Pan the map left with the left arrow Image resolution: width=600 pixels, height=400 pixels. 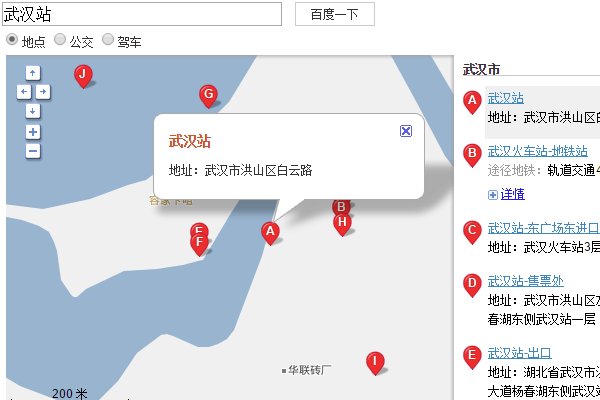24,92
